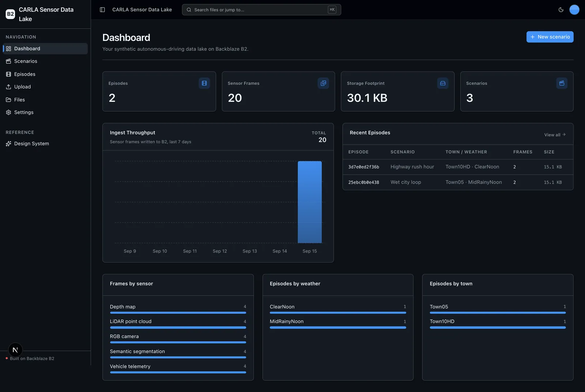This screenshot has width=585, height=392.
Task: Open Episodes navigation item
Action: [x=45, y=74]
